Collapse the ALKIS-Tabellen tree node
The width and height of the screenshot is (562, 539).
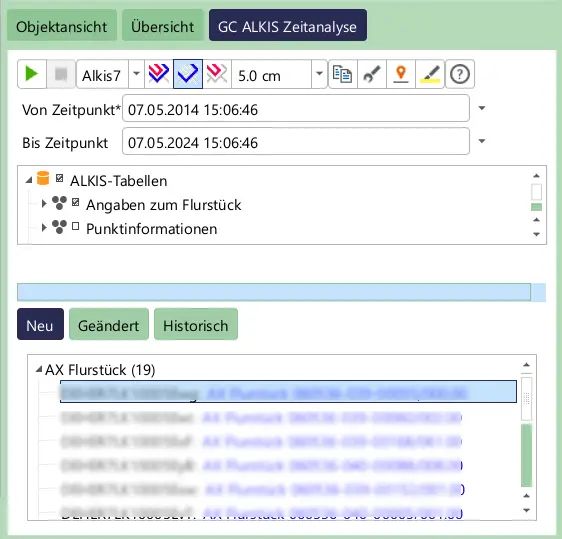(x=29, y=180)
